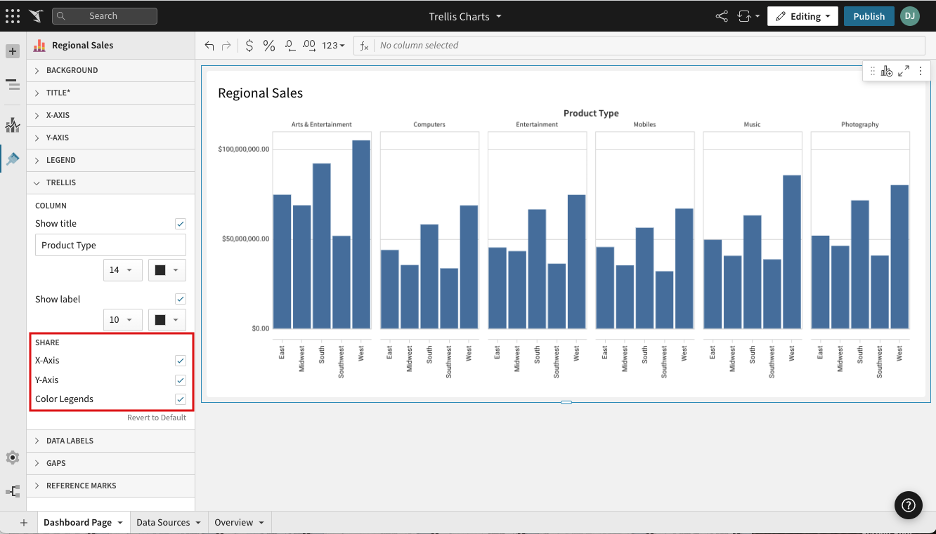Toggle the Color Legends share checkbox

180,399
